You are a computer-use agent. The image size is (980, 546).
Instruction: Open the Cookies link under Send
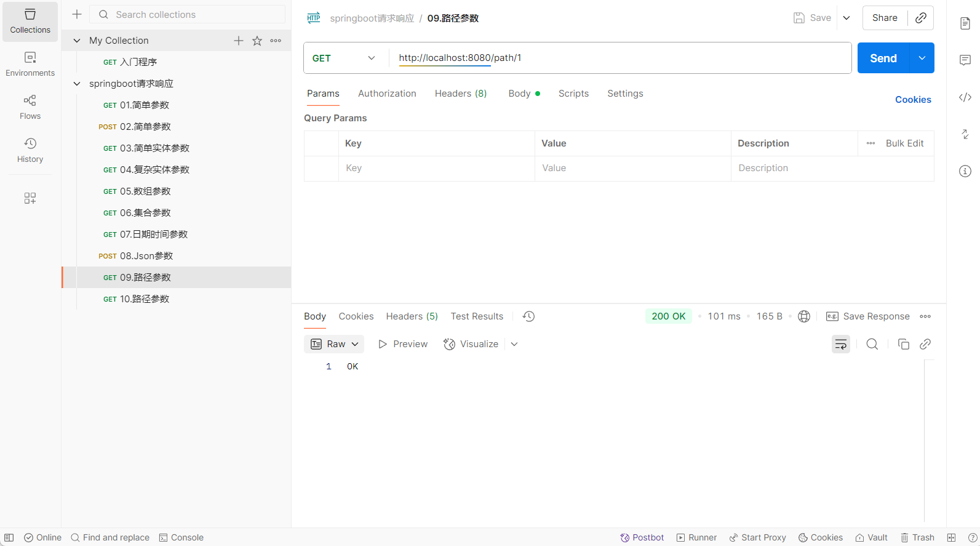click(913, 100)
